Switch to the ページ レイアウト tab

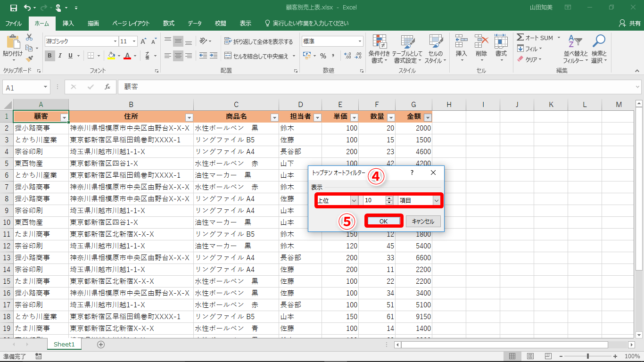point(131,24)
